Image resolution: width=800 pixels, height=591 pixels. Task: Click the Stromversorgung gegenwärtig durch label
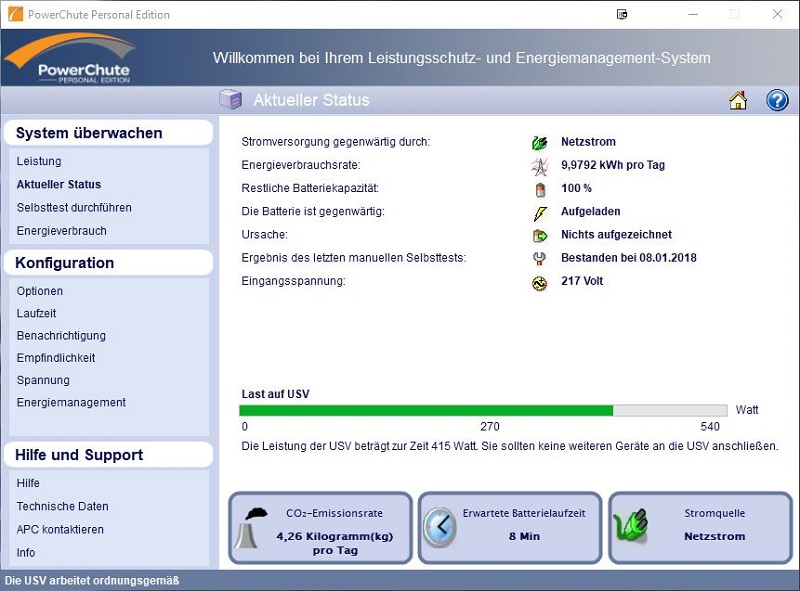click(x=336, y=142)
